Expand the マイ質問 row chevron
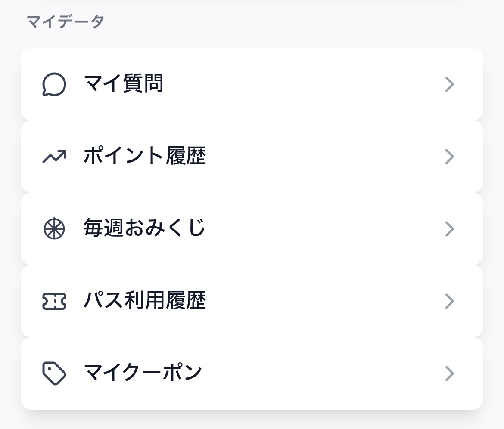Screen dimensions: 504x429 tap(449, 84)
